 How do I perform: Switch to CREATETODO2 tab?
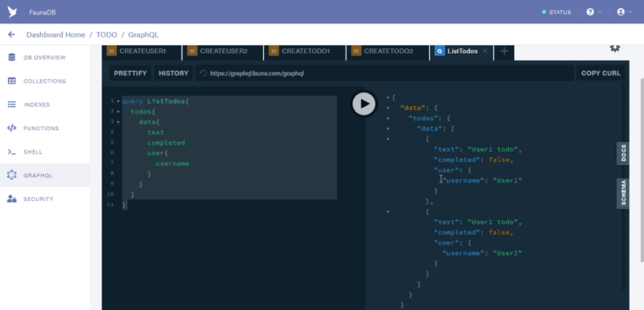coord(387,51)
